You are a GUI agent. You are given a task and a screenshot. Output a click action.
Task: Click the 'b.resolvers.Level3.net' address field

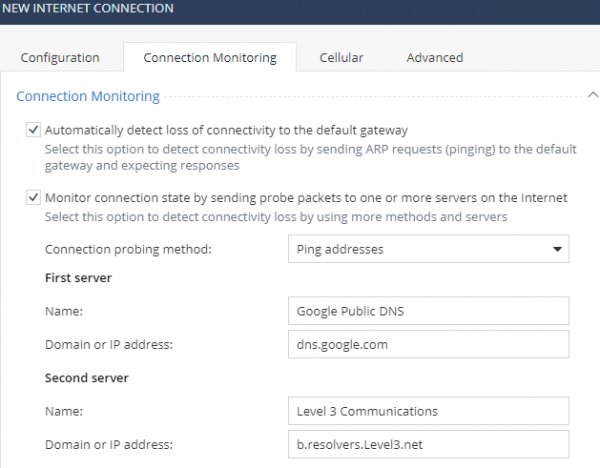point(427,445)
